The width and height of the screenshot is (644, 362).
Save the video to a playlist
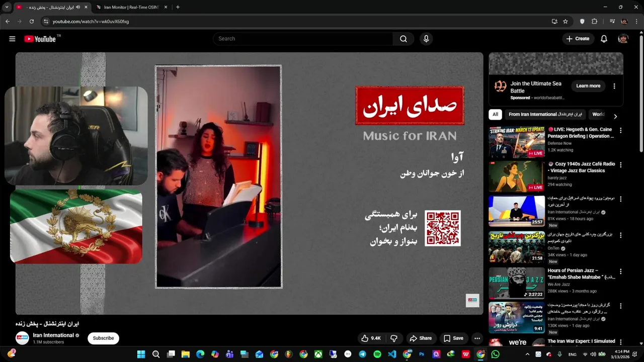click(x=453, y=338)
